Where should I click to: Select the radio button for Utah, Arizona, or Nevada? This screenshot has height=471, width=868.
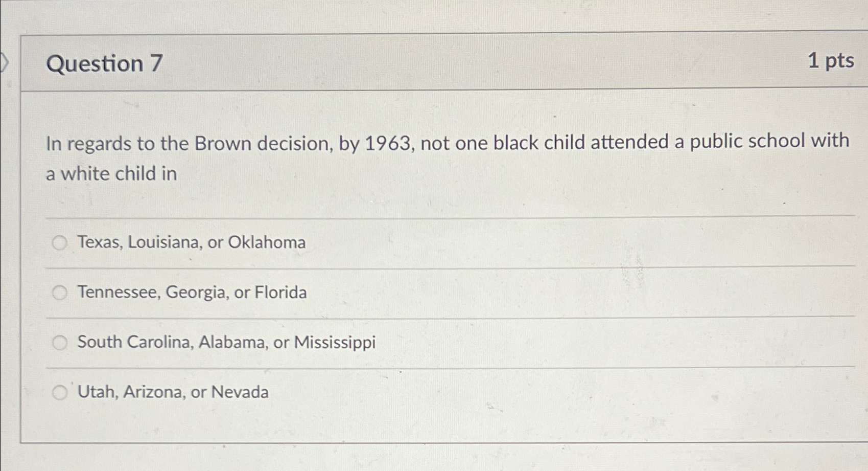point(60,392)
